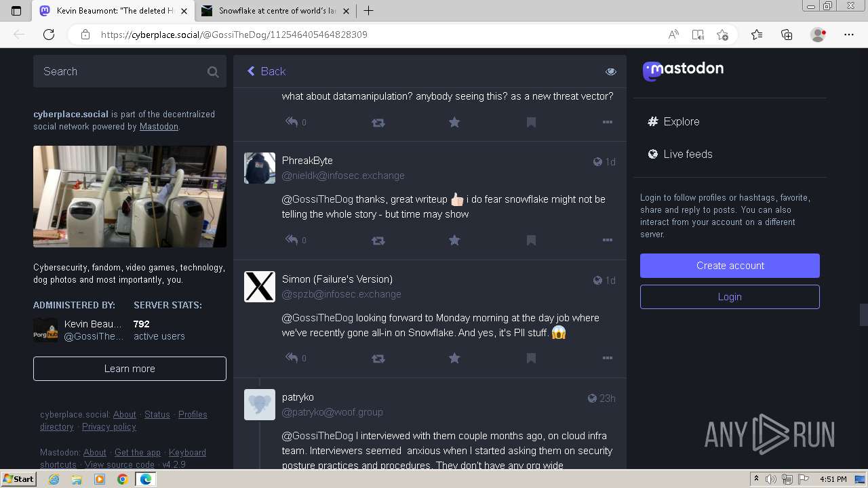Favorite PhreakByte's post with the star
868x488 pixels.
click(x=454, y=240)
